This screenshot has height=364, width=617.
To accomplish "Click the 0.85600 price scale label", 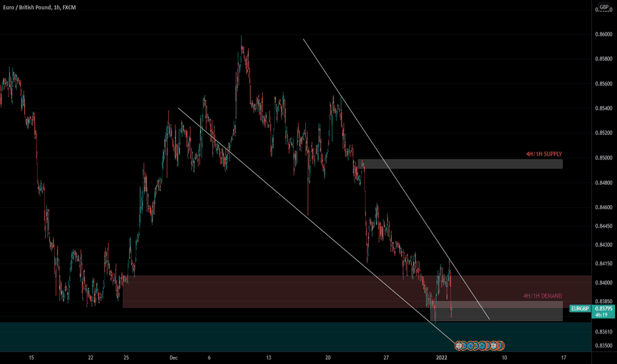I will (604, 83).
